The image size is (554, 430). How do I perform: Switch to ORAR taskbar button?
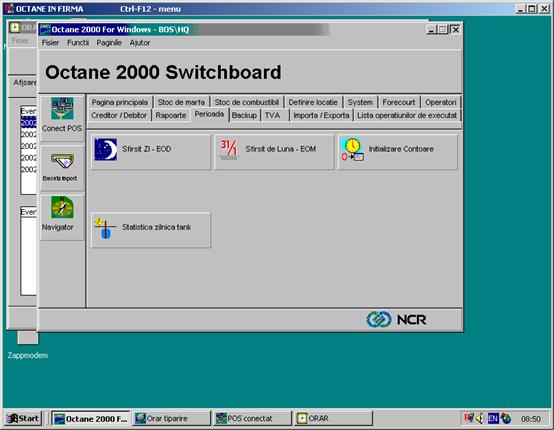click(333, 418)
